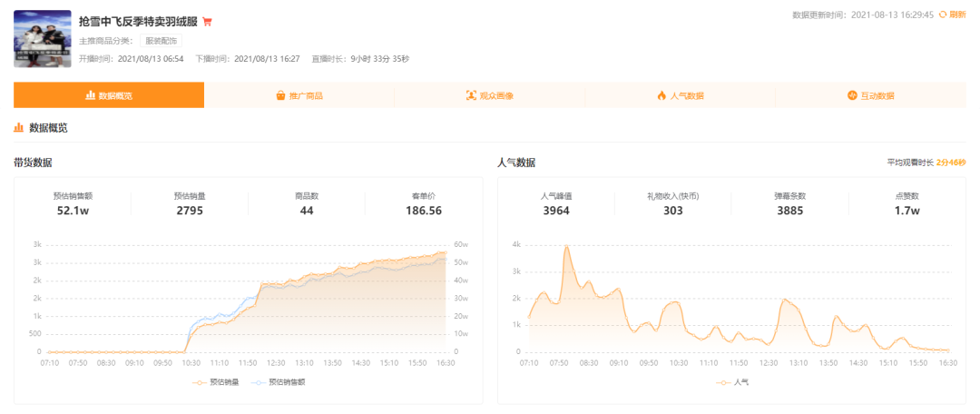Click the shopping cart icon beside the livestream title
Screen dimensions: 980x414
click(207, 22)
